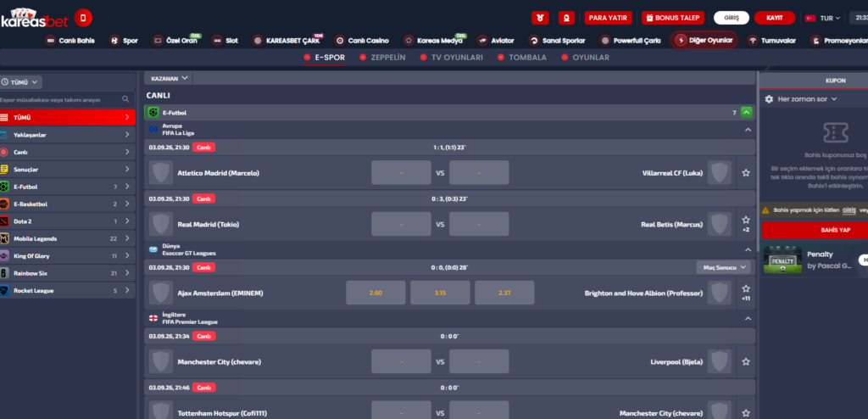
Task: Open the Her zaman sor dropdown
Action: [808, 99]
